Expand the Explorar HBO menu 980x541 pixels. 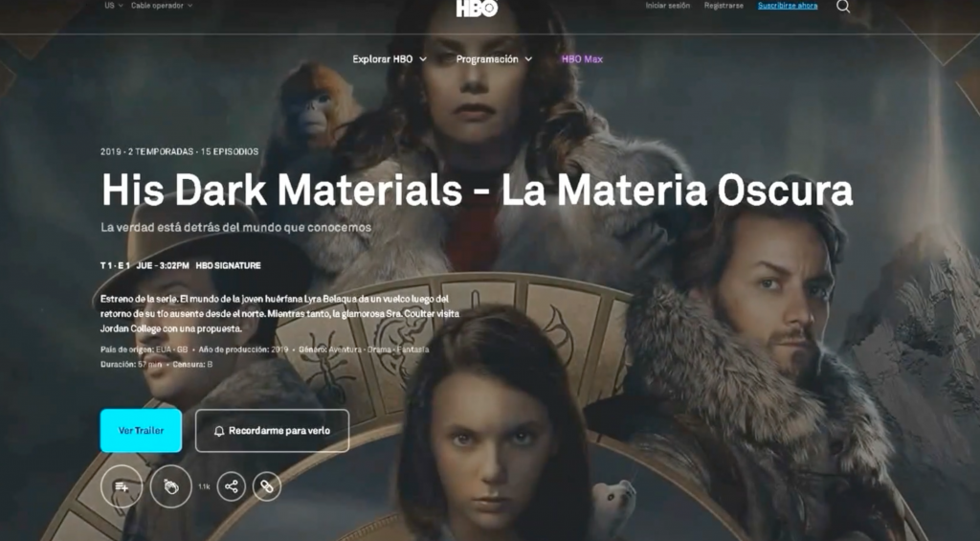(389, 59)
